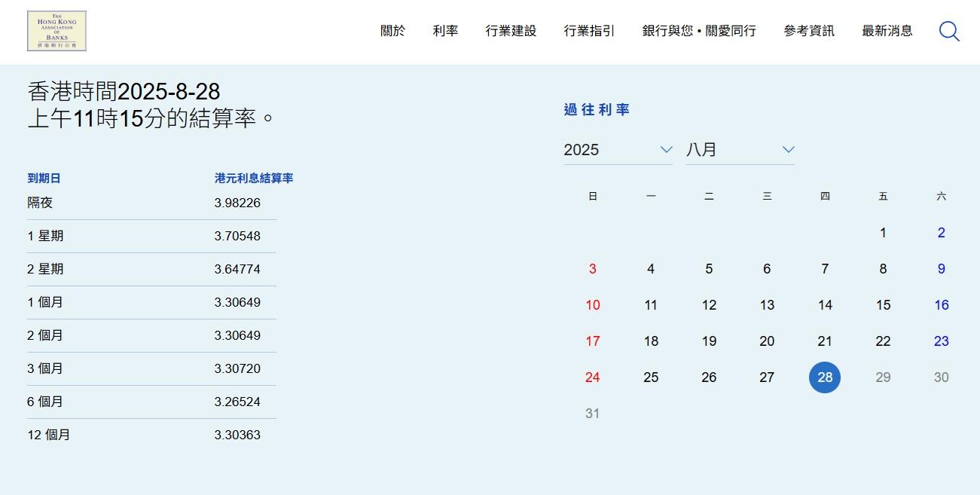Open 銀行與您・關愛同行 menu
This screenshot has width=980, height=495.
[x=698, y=31]
